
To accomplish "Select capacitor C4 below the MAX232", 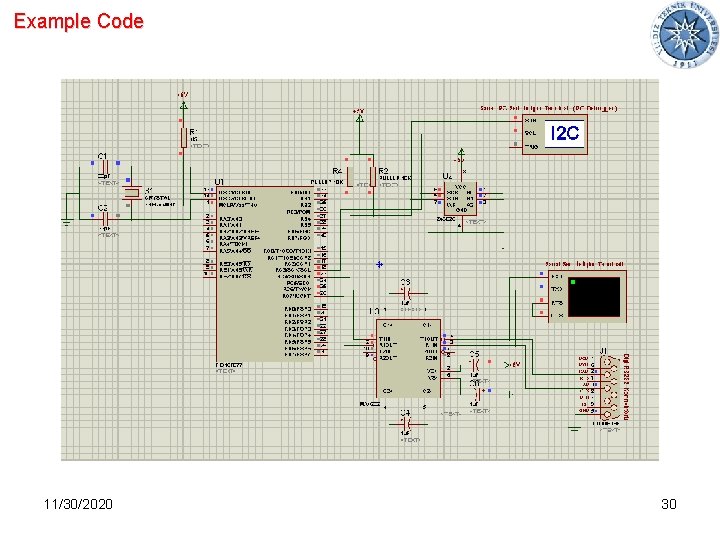I will point(406,424).
